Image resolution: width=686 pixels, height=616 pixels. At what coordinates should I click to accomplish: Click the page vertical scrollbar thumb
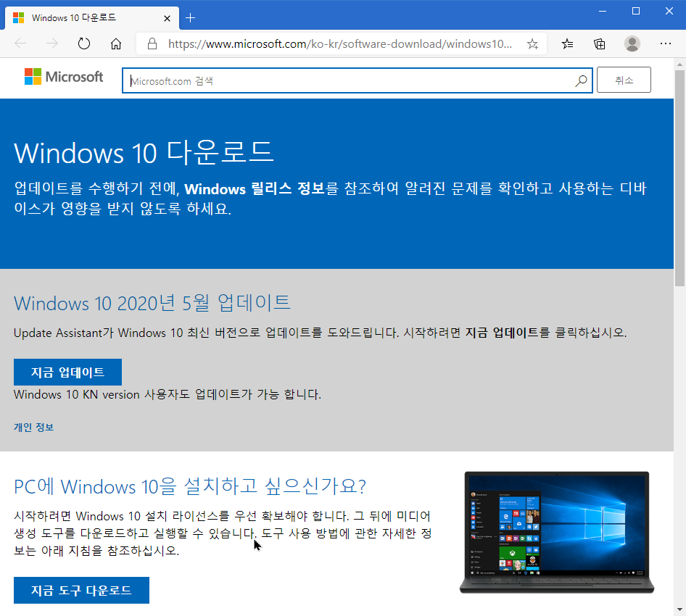pyautogui.click(x=679, y=178)
